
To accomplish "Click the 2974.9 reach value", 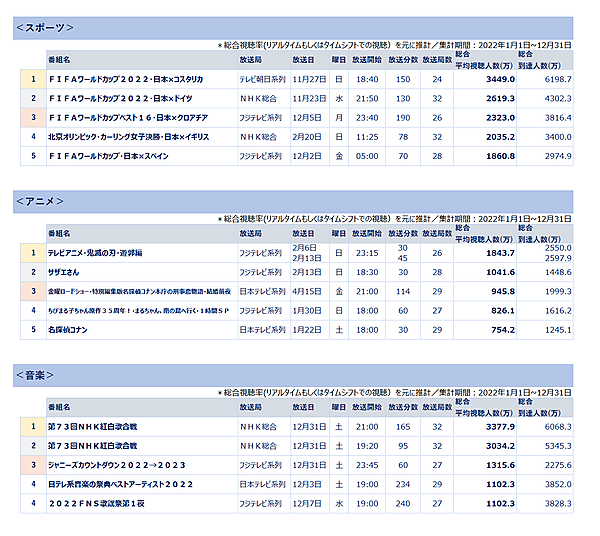I will [558, 156].
